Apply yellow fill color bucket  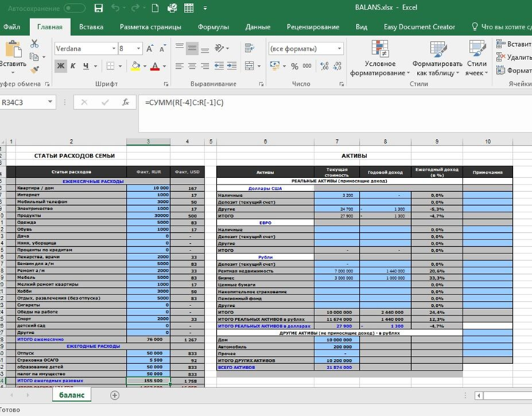click(x=136, y=66)
